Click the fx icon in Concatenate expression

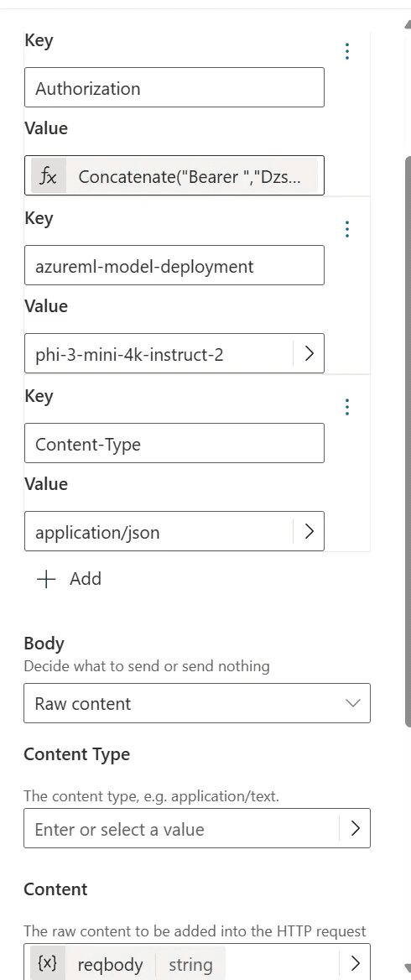point(48,176)
